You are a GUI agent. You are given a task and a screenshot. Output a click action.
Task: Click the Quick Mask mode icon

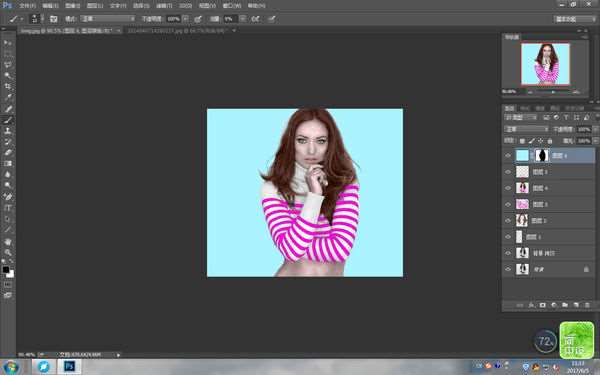[x=8, y=285]
